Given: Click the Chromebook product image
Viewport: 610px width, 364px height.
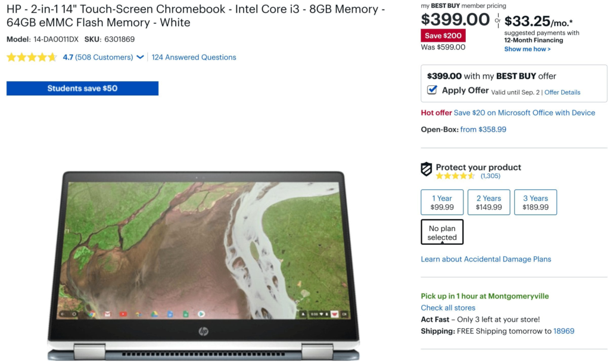Looking at the screenshot, I should click(204, 265).
